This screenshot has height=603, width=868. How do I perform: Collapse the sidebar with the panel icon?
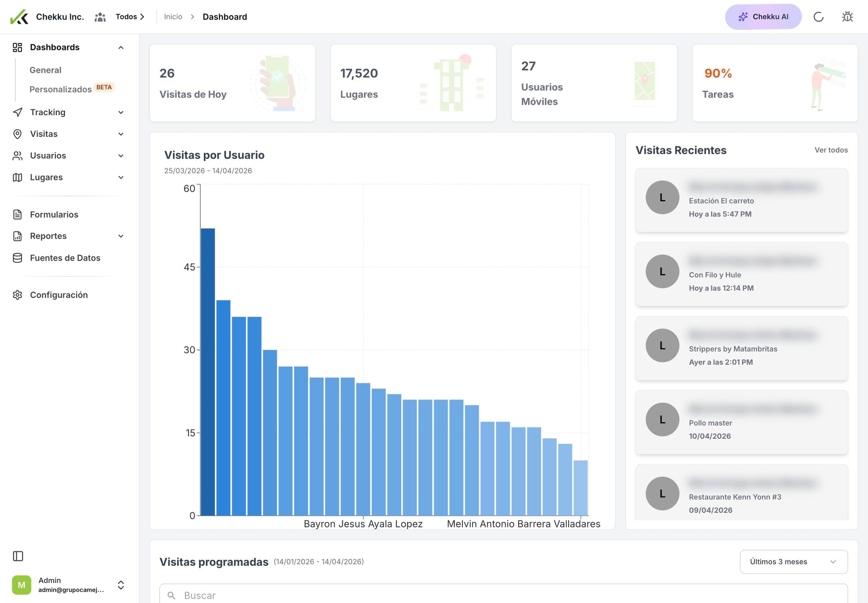click(18, 556)
